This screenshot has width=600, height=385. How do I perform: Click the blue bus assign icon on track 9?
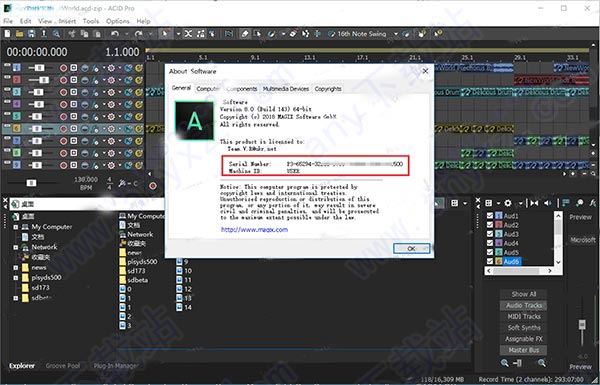pos(85,165)
